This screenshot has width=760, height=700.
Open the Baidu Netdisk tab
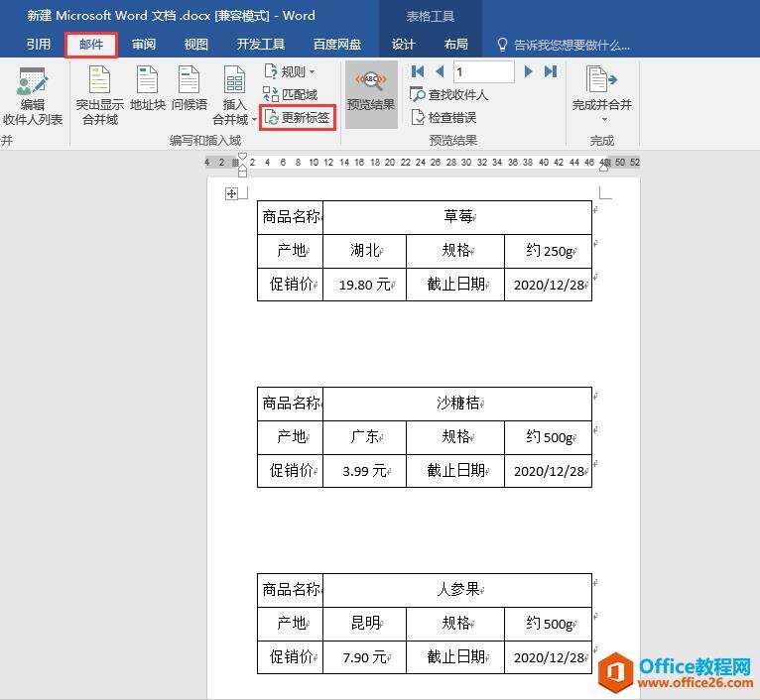(337, 45)
